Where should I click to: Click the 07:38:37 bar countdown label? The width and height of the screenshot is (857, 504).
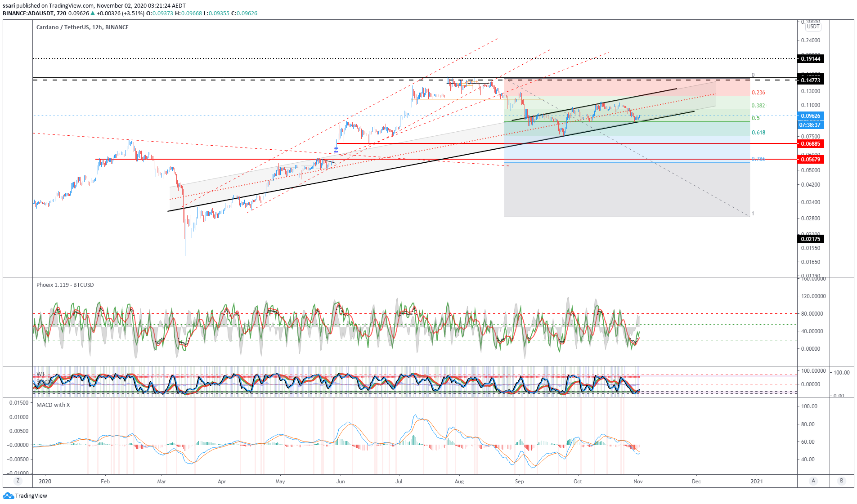pos(811,125)
